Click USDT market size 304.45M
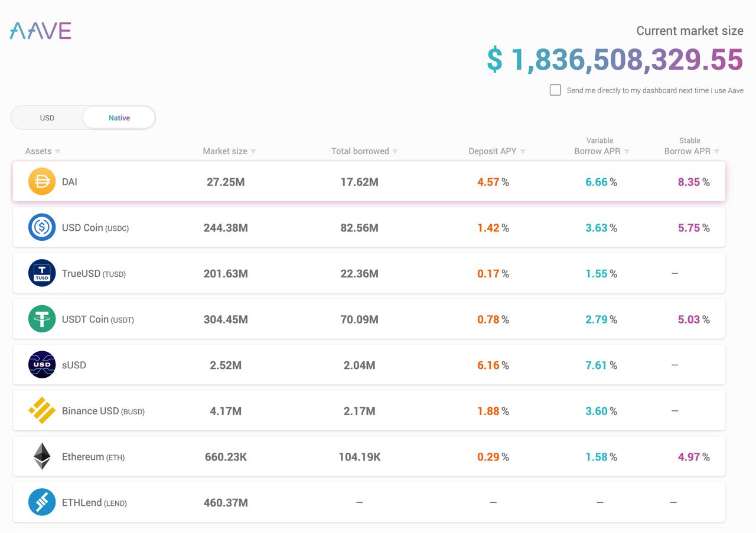 tap(226, 319)
